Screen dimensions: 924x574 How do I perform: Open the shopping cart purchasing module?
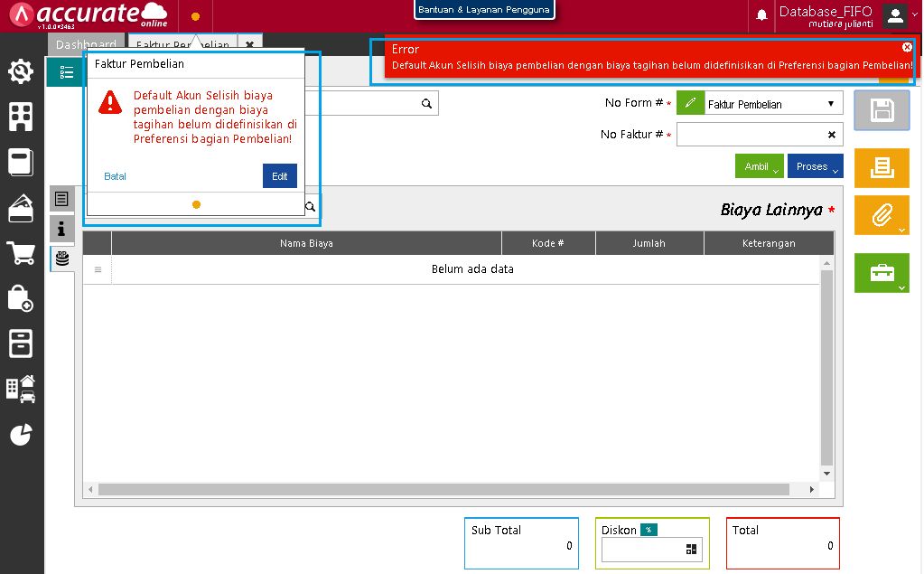click(21, 253)
